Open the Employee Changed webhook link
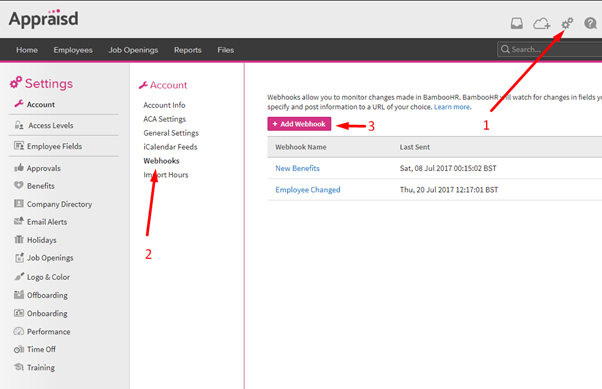The width and height of the screenshot is (602, 389). pos(308,190)
